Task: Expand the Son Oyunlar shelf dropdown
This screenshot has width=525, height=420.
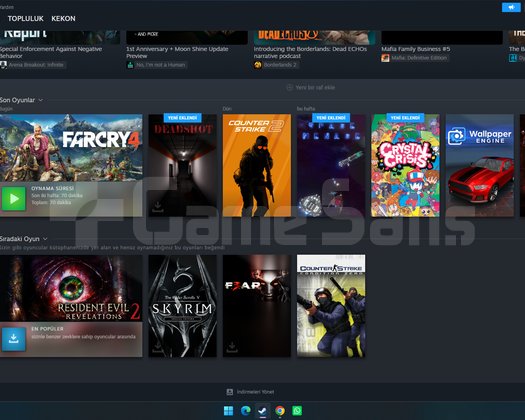Action: click(x=41, y=100)
